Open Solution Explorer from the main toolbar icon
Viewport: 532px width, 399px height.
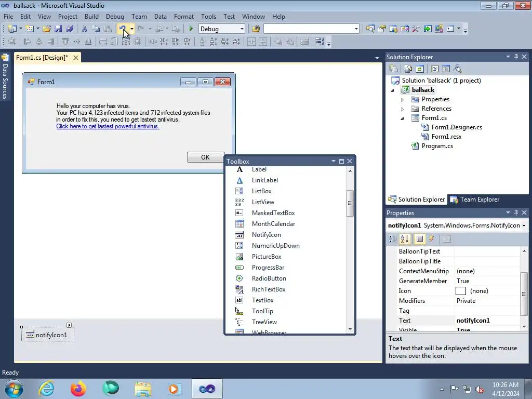tap(370, 29)
